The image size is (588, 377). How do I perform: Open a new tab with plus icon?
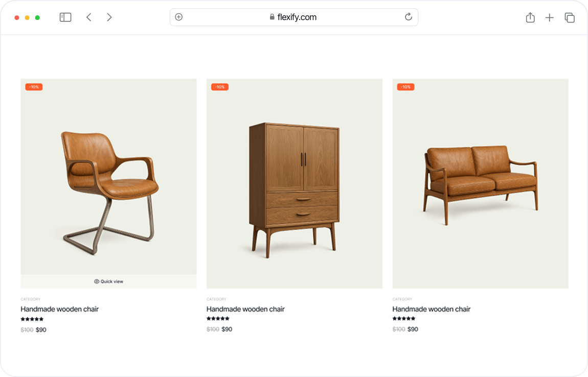(550, 18)
